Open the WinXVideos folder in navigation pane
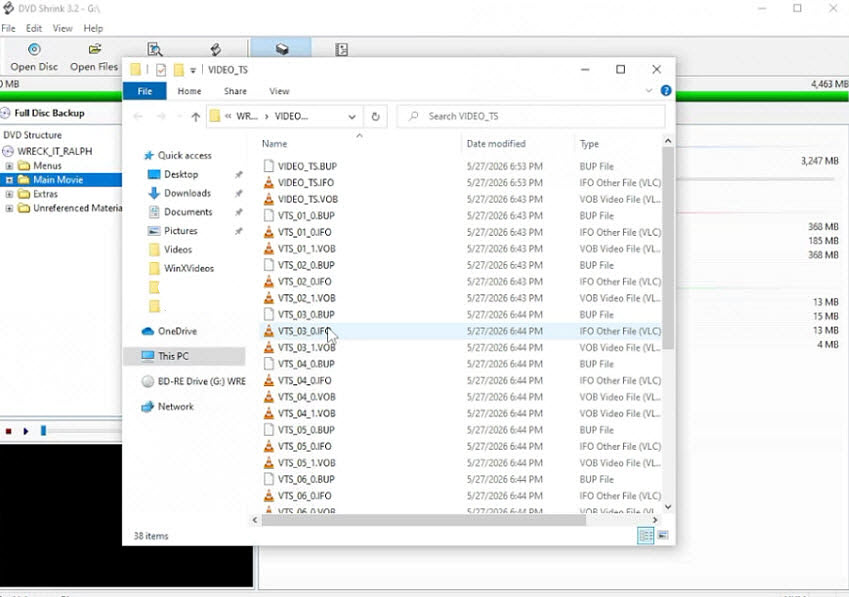Image resolution: width=849 pixels, height=597 pixels. pos(188,268)
